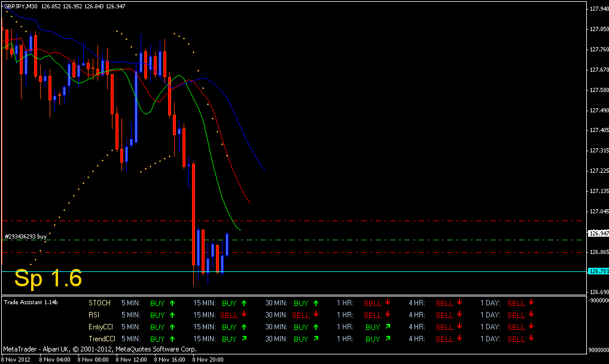Viewport: 609px width, 364px height.
Task: Click the cyan price line at 126.781
Action: (x=294, y=271)
